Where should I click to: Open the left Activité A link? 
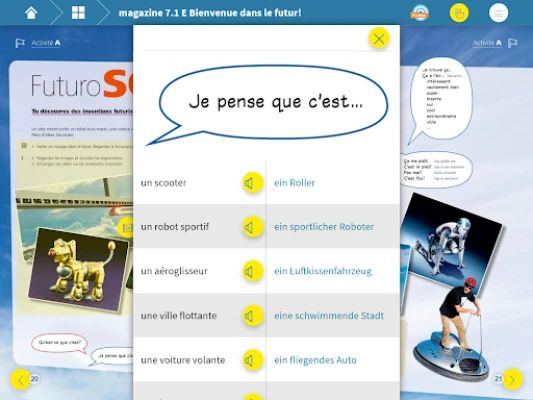click(46, 43)
